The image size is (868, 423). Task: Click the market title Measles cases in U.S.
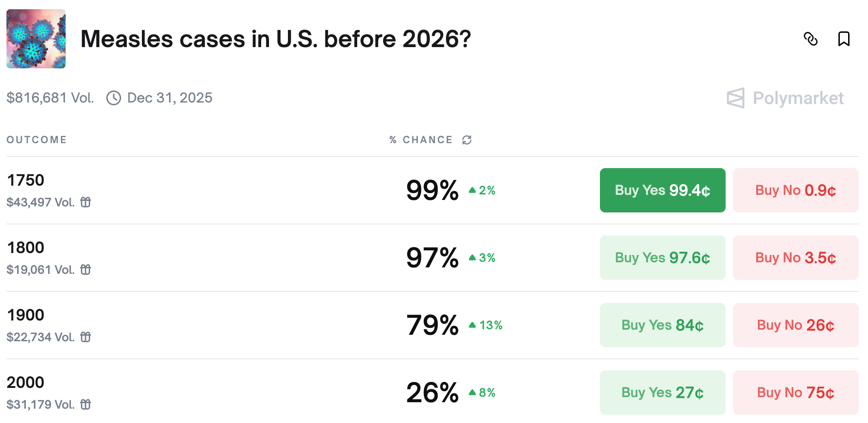tap(275, 39)
